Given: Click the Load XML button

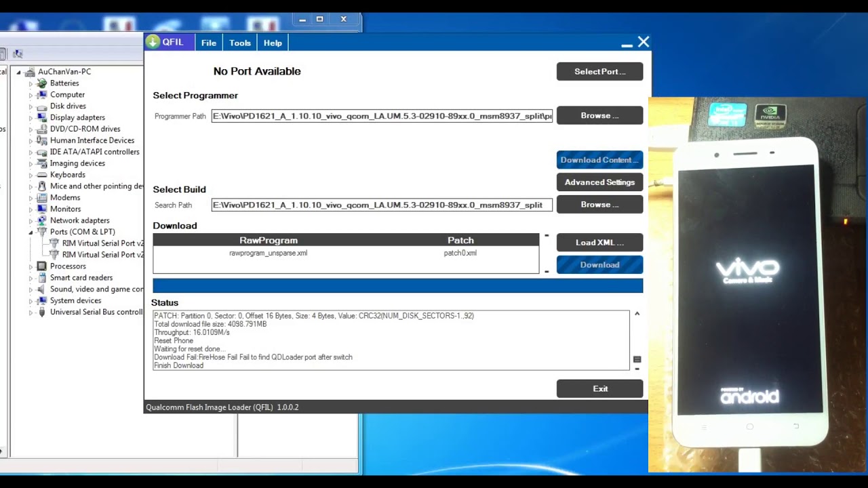Looking at the screenshot, I should 599,243.
